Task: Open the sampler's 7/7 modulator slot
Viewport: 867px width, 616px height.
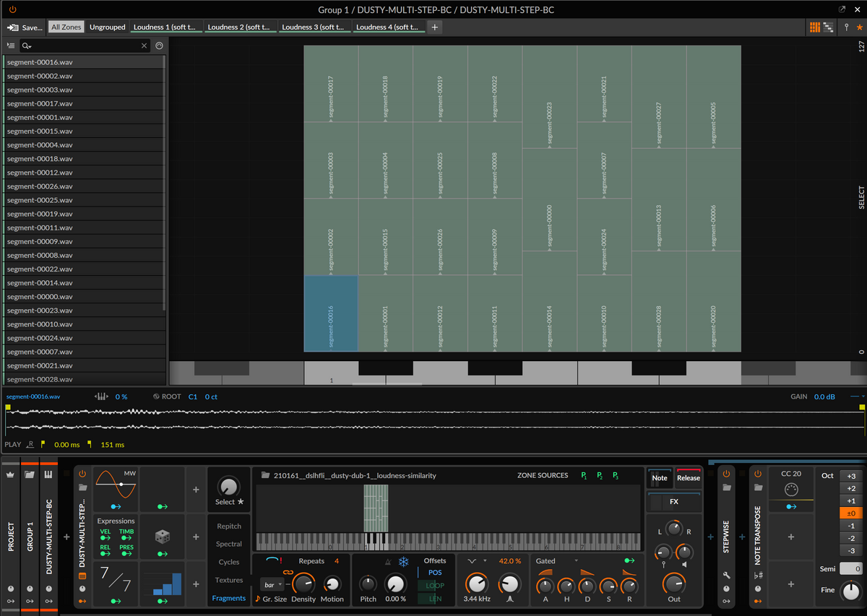Action: (x=116, y=584)
